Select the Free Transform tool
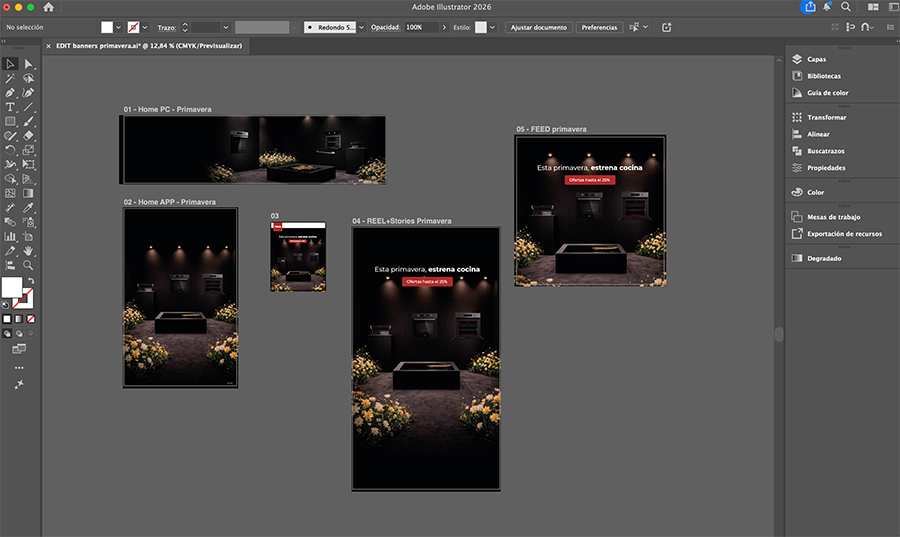The height and width of the screenshot is (537, 900). click(28, 164)
